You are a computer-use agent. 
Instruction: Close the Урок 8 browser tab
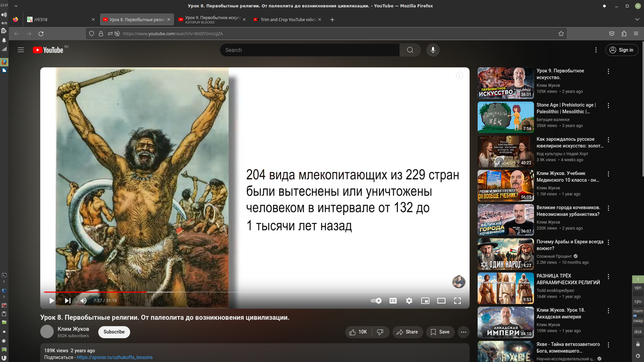coord(169,19)
